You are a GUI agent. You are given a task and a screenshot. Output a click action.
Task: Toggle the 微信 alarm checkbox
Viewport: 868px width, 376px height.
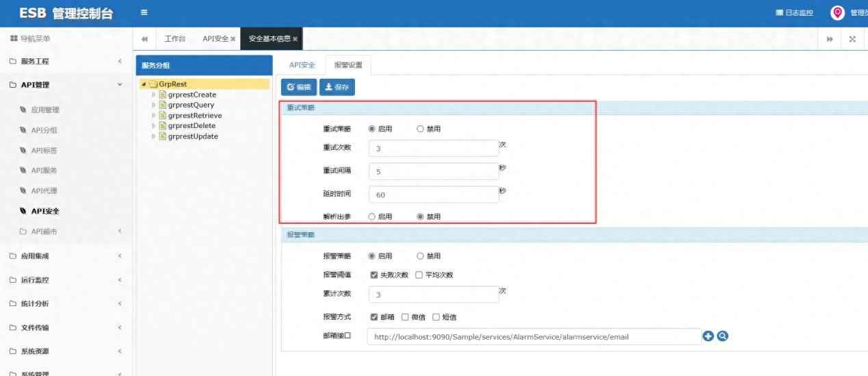pos(405,317)
